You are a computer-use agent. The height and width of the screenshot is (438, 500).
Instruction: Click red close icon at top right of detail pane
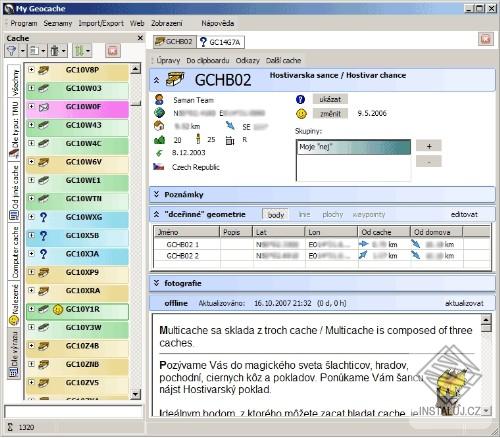(x=486, y=39)
